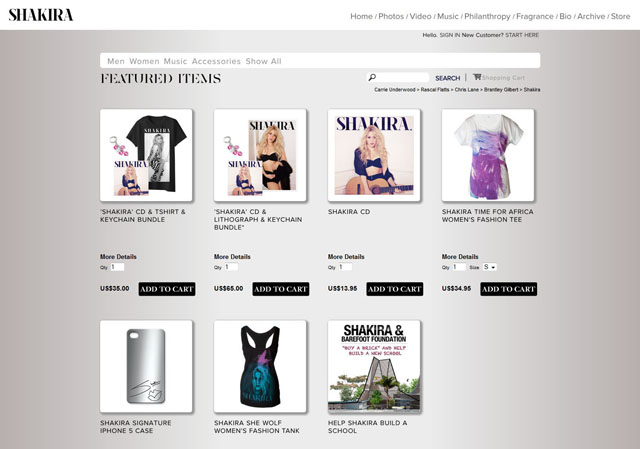Add US$34.95 Africa tee to cart

point(508,289)
